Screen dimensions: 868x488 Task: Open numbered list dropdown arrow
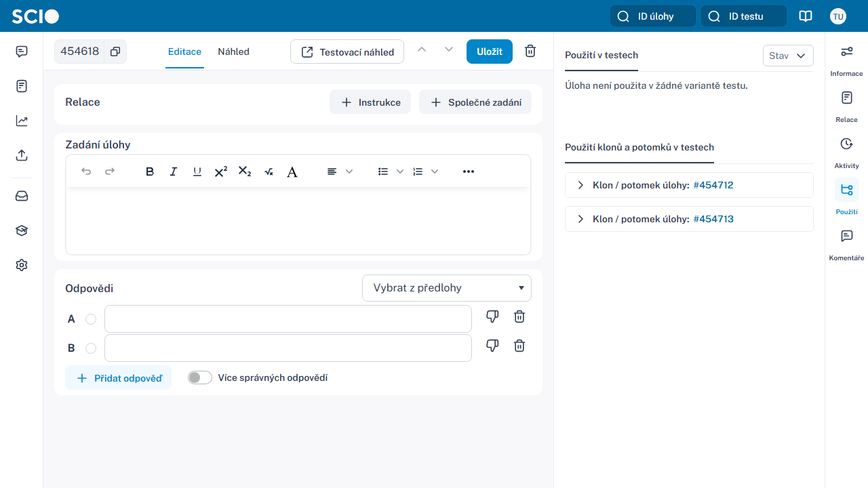435,171
